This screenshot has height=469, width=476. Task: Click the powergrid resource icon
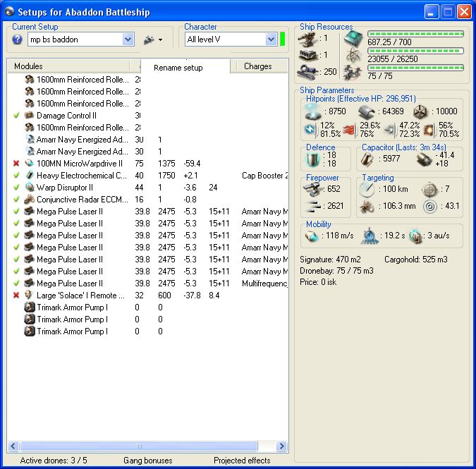(353, 56)
